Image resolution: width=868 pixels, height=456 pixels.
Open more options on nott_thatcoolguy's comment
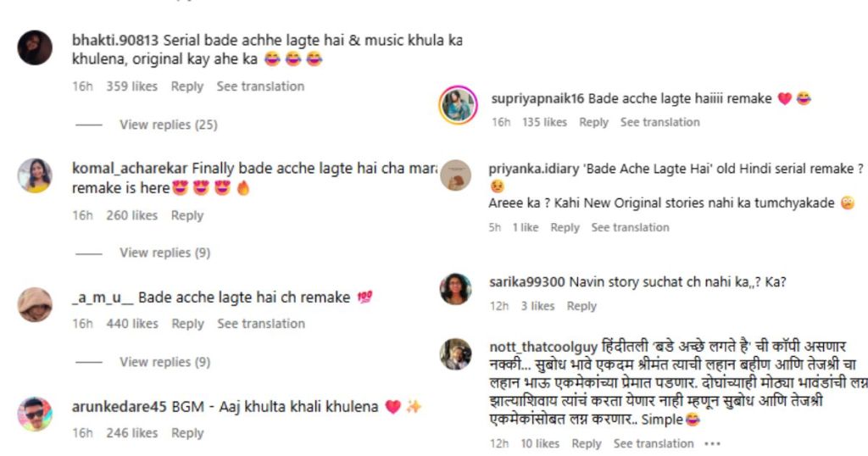click(712, 444)
